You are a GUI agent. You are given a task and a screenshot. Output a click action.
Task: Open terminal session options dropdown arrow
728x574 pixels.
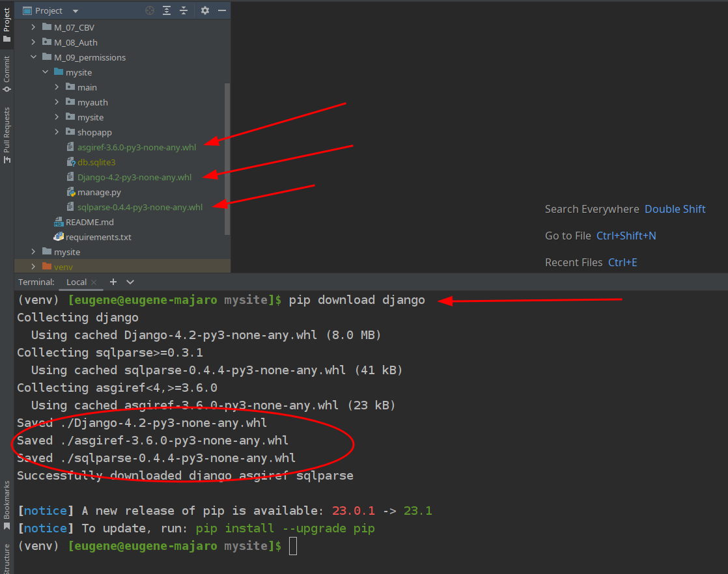(x=130, y=282)
